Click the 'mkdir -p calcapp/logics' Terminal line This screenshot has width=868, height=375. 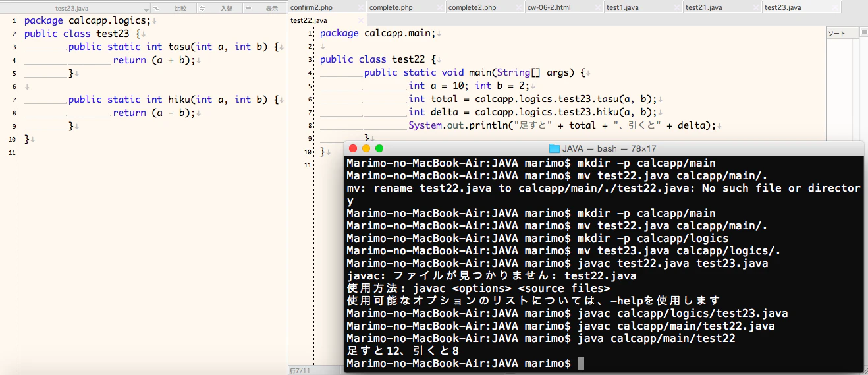(537, 239)
